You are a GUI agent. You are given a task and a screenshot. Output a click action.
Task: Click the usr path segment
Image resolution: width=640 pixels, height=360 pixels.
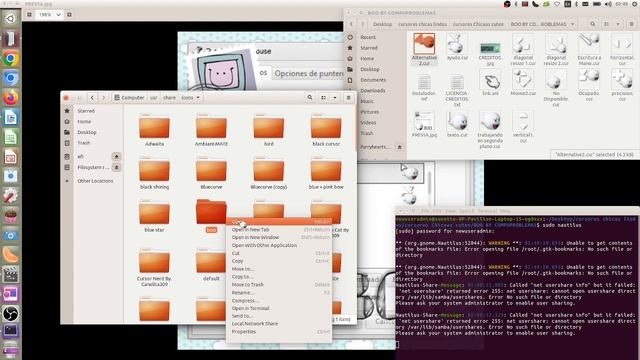tap(153, 98)
